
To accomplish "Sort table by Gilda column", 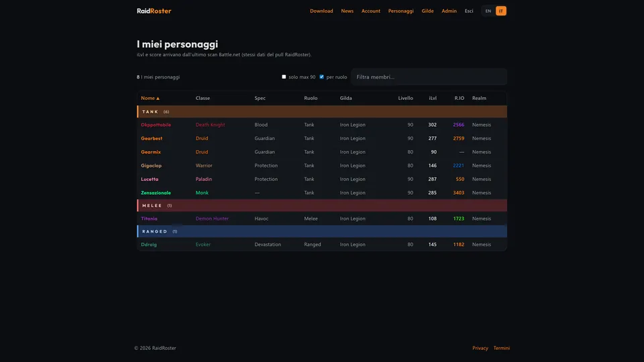I will pos(345,98).
